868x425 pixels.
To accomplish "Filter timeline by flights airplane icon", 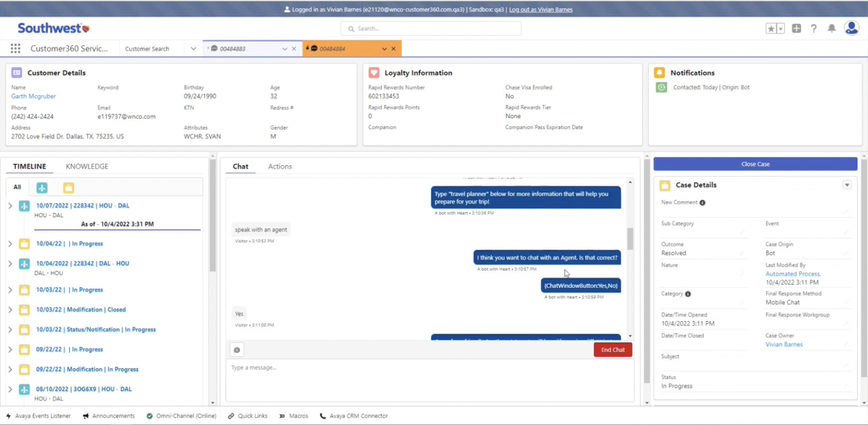I will pyautogui.click(x=42, y=187).
